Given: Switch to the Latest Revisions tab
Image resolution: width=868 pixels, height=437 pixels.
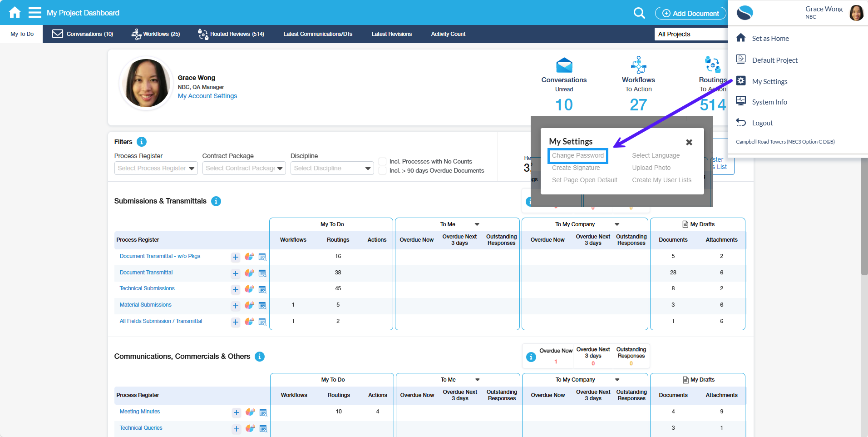Looking at the screenshot, I should coord(391,34).
